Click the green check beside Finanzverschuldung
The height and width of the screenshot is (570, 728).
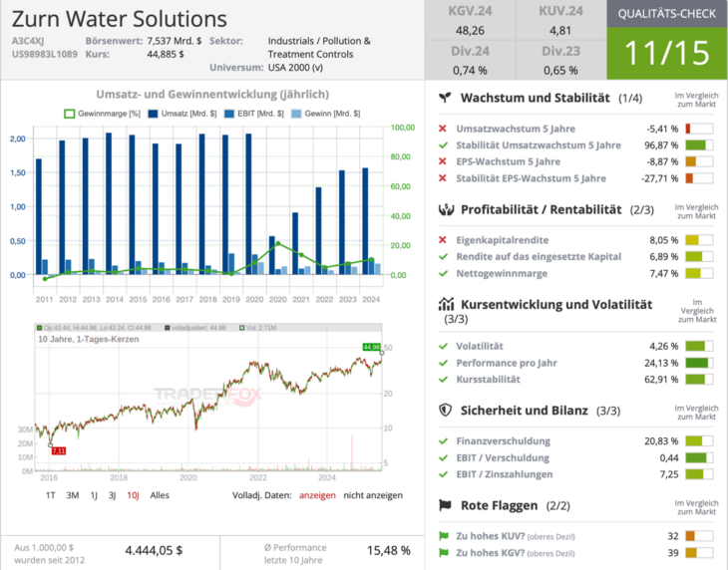[x=443, y=441]
